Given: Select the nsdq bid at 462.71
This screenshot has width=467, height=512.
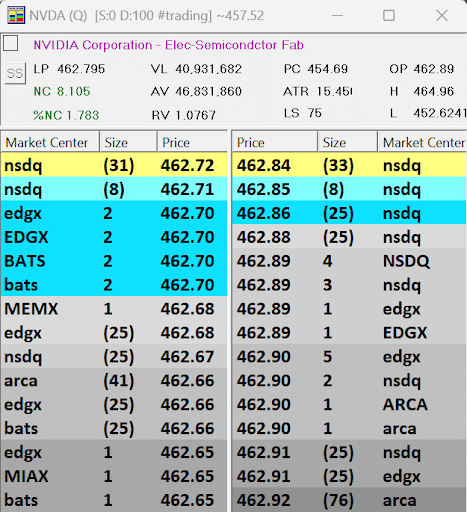Looking at the screenshot, I should click(114, 189).
